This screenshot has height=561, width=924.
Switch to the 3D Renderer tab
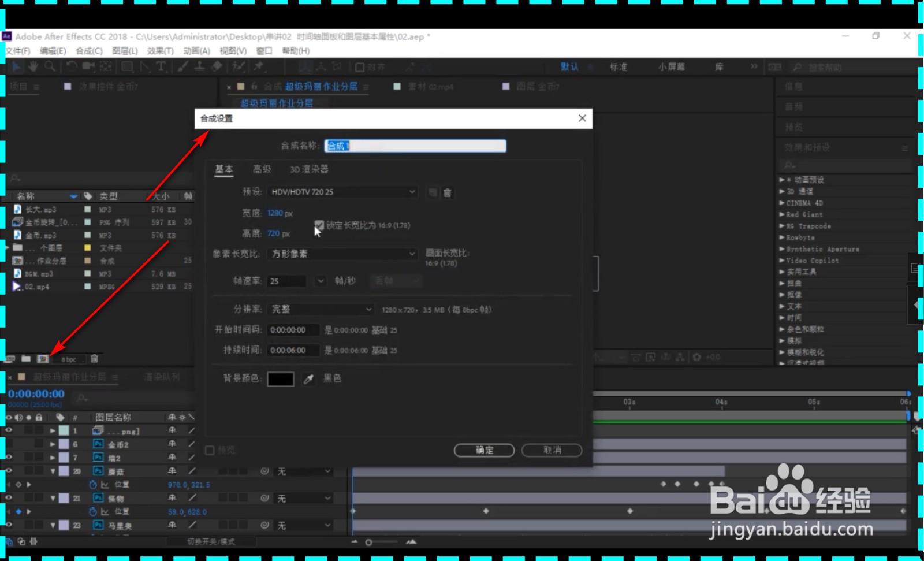pyautogui.click(x=309, y=169)
